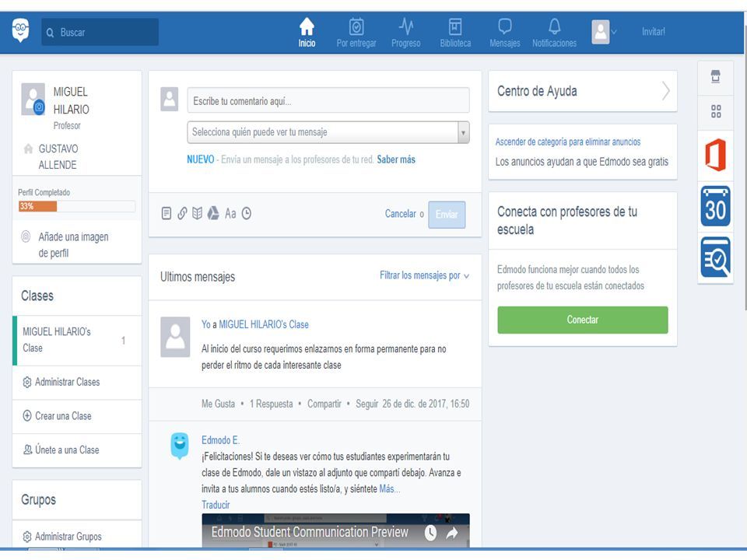The width and height of the screenshot is (747, 560).
Task: Open Selecciona quién puede ver tu mensaje dropdown
Action: (x=328, y=132)
